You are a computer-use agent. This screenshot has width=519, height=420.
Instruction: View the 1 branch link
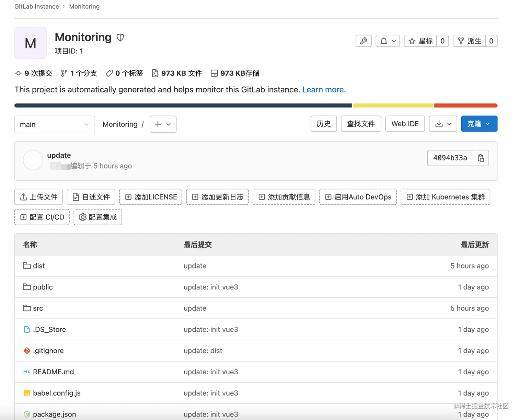pos(79,73)
